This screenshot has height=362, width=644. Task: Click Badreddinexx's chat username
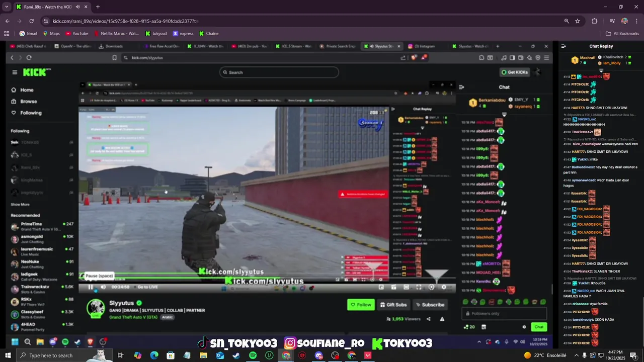[583, 167]
